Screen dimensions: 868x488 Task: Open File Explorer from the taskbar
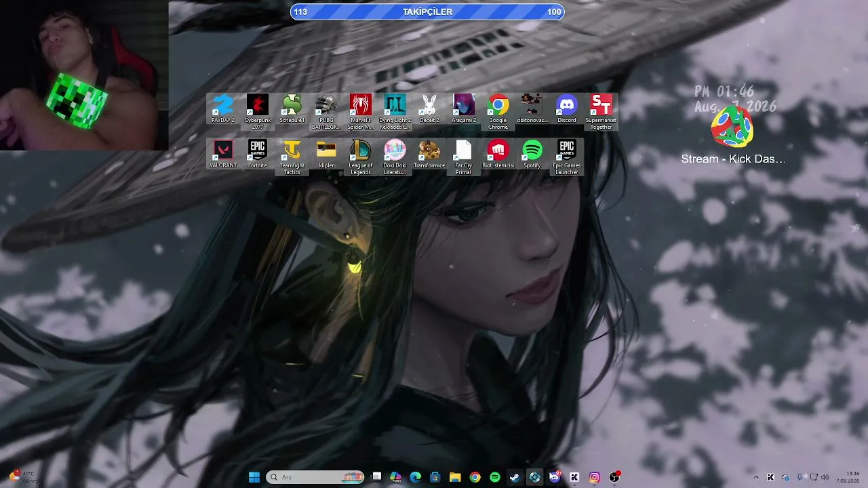(x=455, y=477)
